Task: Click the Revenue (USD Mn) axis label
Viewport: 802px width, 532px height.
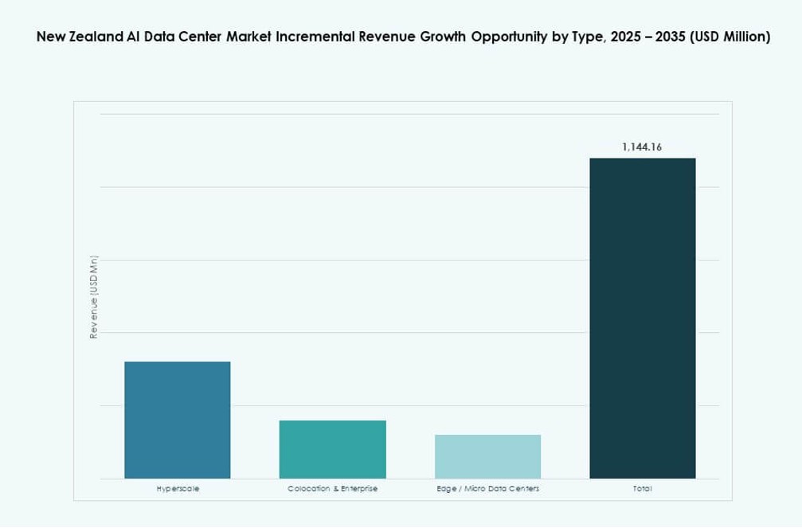Action: point(93,296)
